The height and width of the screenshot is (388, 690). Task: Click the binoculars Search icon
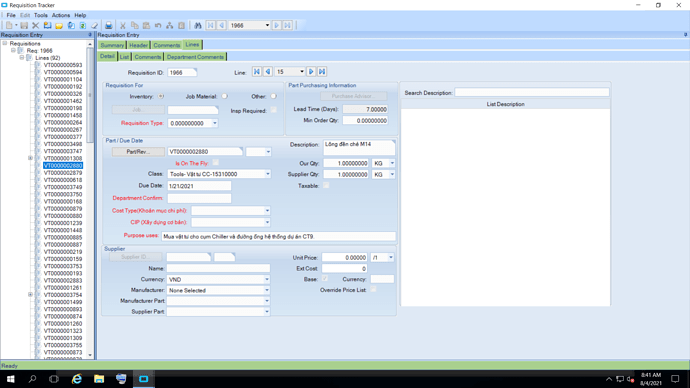coord(198,26)
